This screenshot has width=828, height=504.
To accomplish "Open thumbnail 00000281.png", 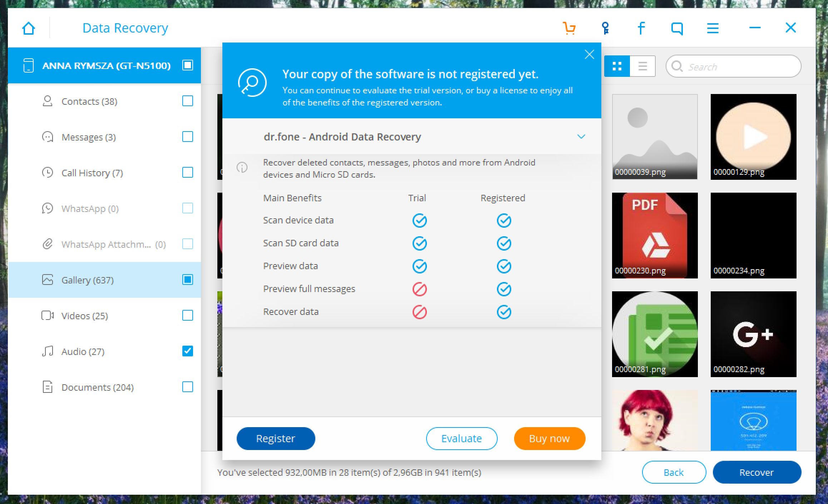I will point(655,334).
